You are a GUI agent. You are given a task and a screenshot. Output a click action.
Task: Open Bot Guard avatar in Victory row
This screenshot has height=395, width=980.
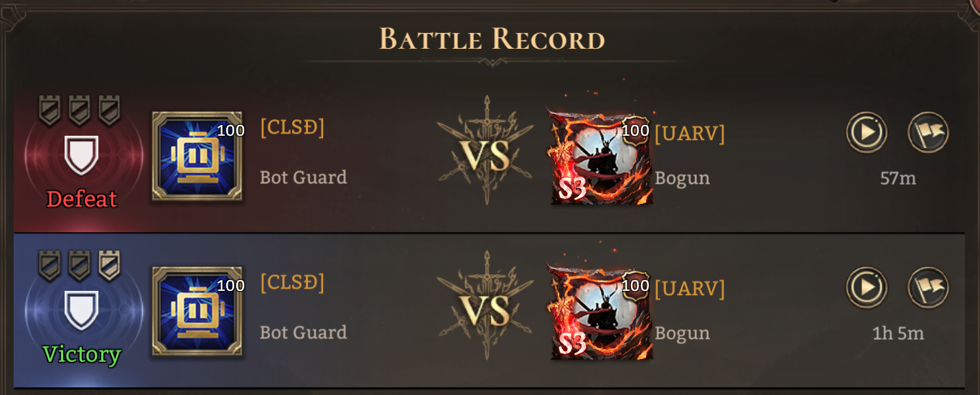[x=197, y=311]
